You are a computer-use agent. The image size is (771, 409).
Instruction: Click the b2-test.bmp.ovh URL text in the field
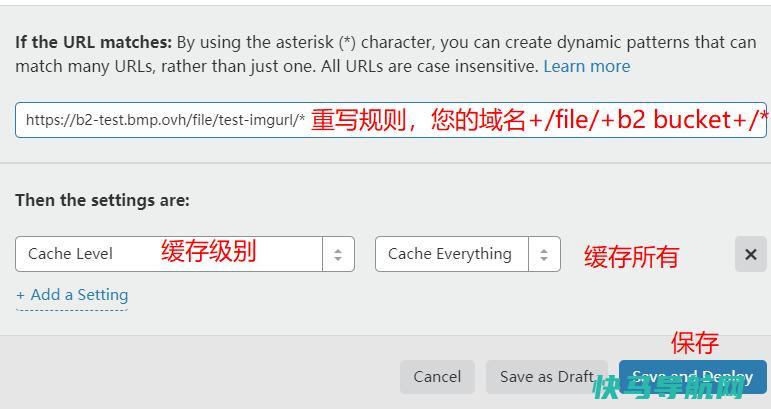click(165, 120)
